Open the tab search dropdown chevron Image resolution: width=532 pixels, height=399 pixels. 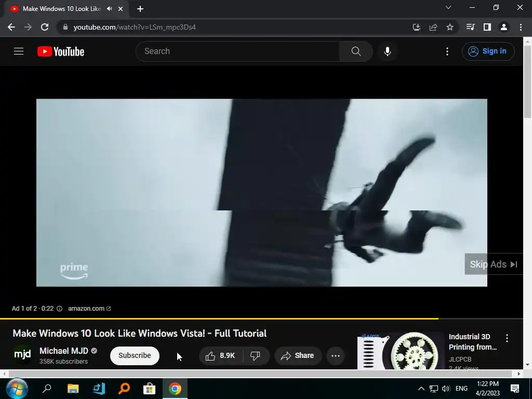coord(448,7)
